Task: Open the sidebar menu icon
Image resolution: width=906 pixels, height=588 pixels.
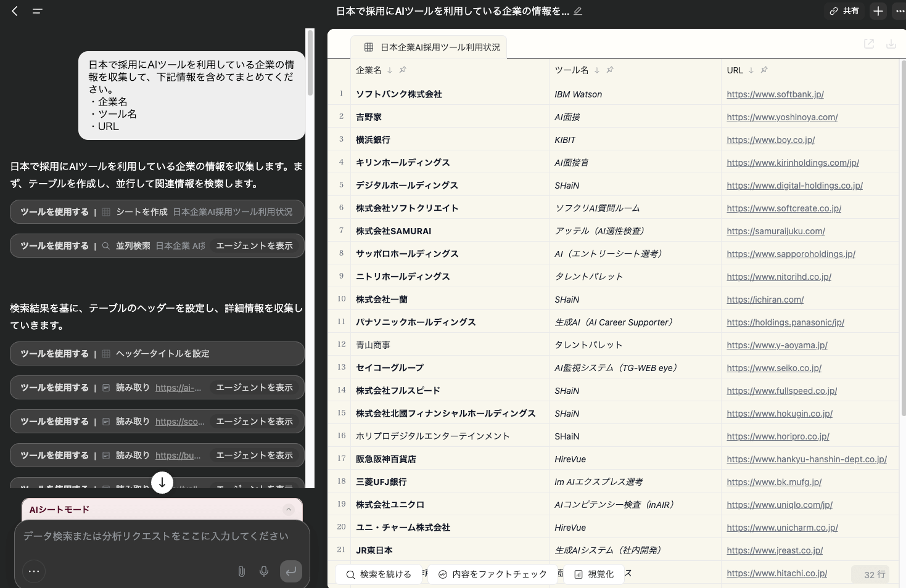Action: (37, 11)
